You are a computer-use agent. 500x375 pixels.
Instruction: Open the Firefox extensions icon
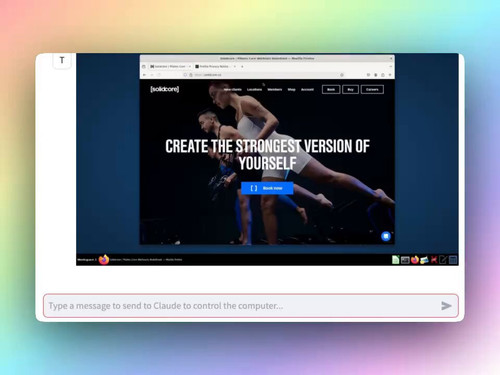[383, 75]
